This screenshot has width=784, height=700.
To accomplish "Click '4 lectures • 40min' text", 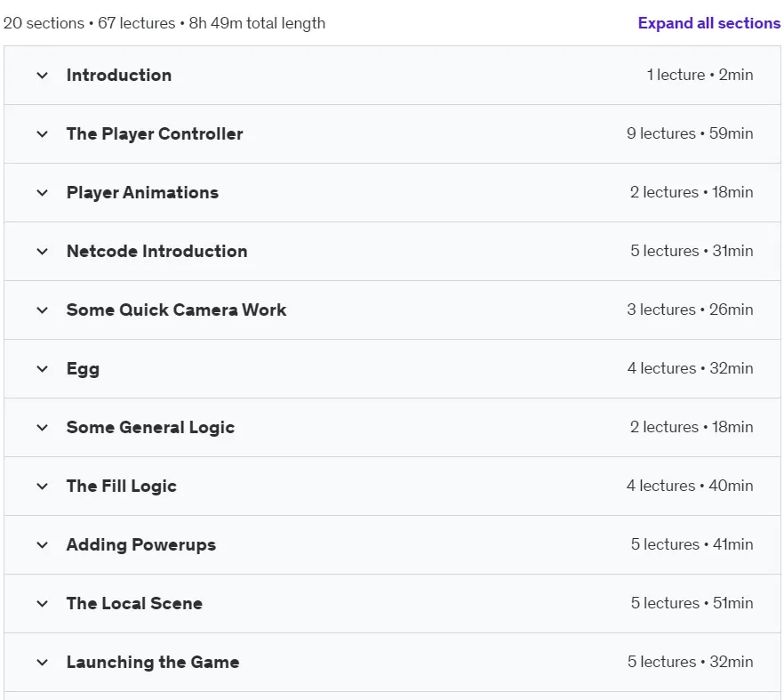I will tap(690, 486).
